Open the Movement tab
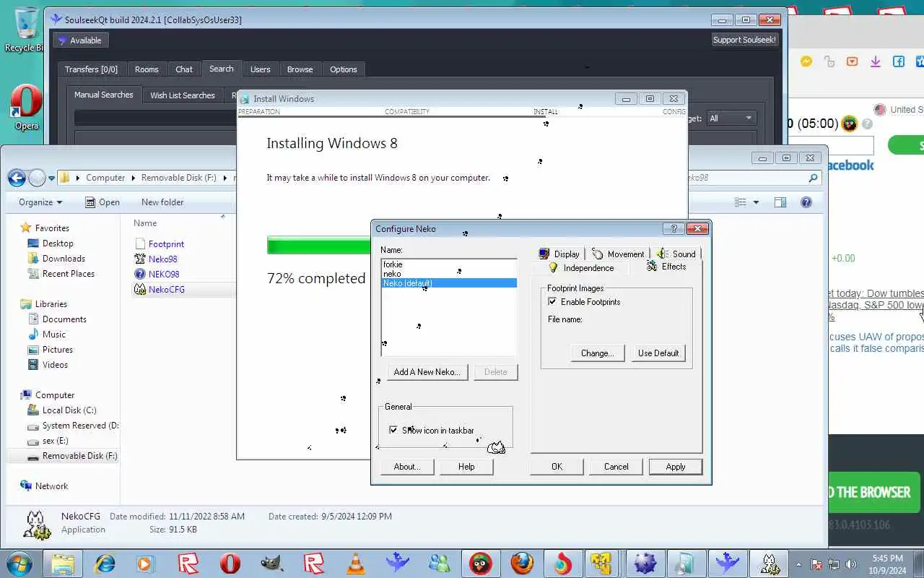This screenshot has height=578, width=924. tap(617, 254)
